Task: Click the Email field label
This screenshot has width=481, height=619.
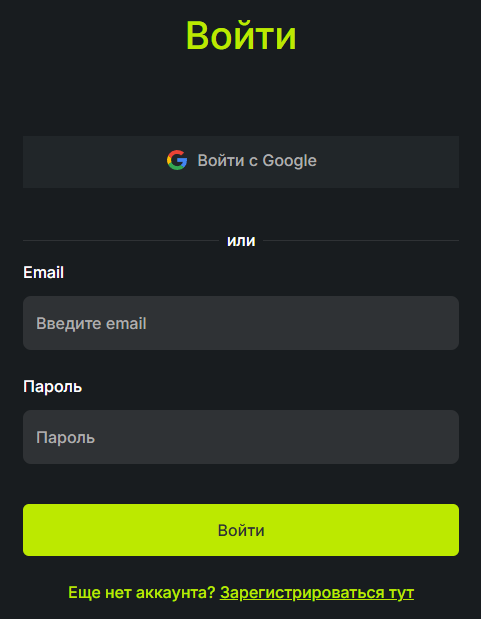Action: pyautogui.click(x=43, y=272)
